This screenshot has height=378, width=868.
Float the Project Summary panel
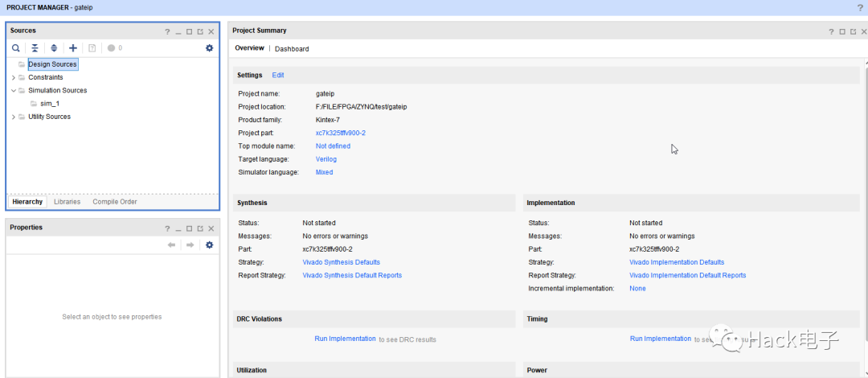(x=853, y=31)
